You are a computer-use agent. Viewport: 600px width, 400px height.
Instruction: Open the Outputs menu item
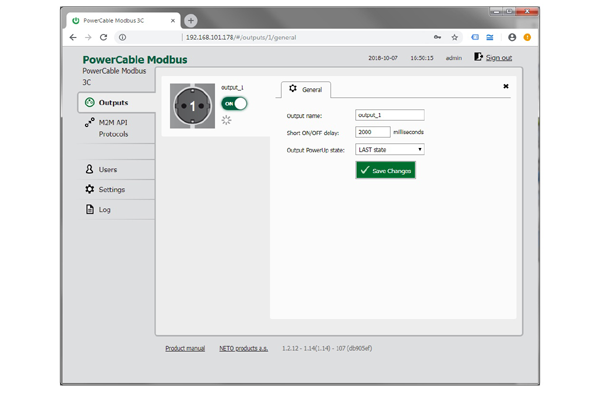pos(117,103)
